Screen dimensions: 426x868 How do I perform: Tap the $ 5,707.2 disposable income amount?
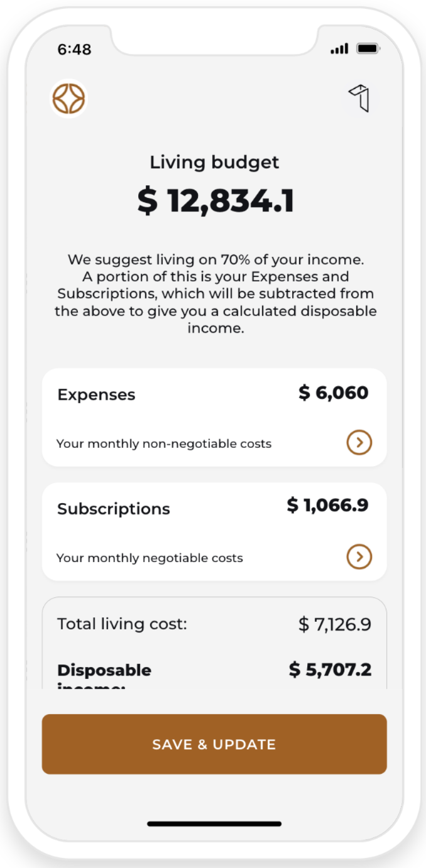[x=330, y=670]
